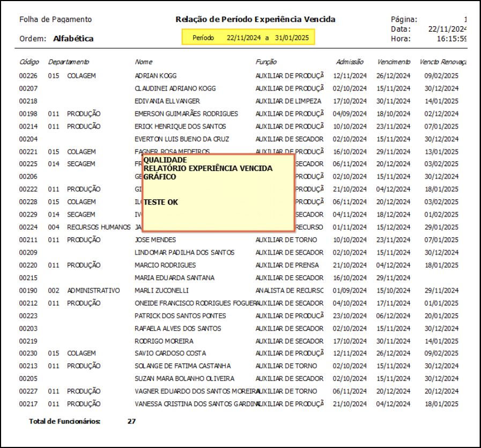Click the 'Nome' column header
Screen dimensions: 481x448
click(144, 62)
